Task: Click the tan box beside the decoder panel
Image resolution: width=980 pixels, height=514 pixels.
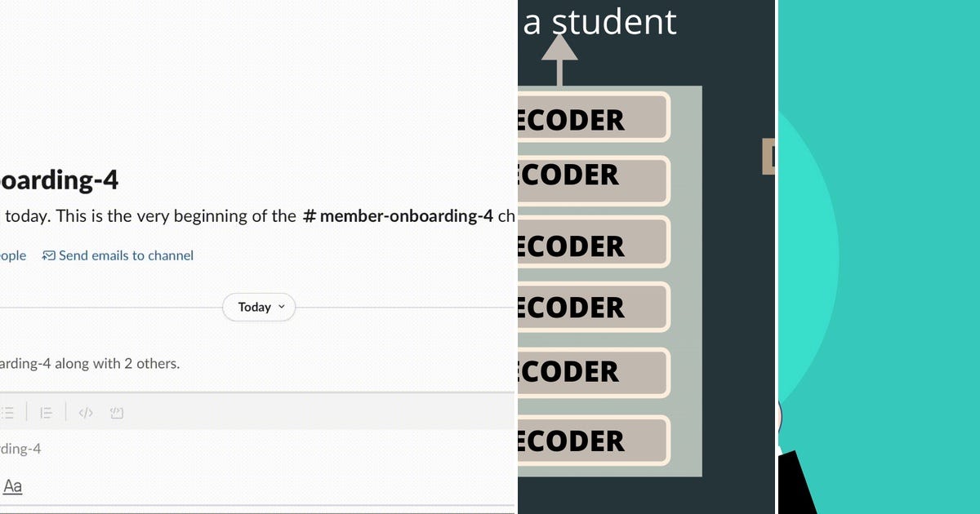Action: [768, 156]
